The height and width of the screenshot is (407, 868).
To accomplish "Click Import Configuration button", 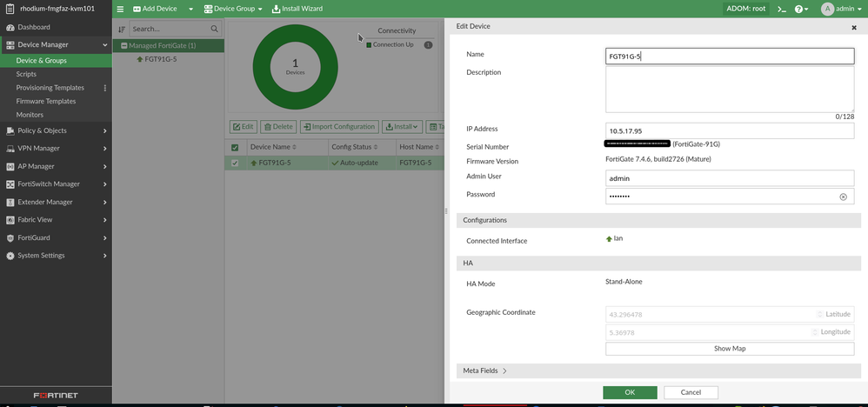I will point(340,127).
